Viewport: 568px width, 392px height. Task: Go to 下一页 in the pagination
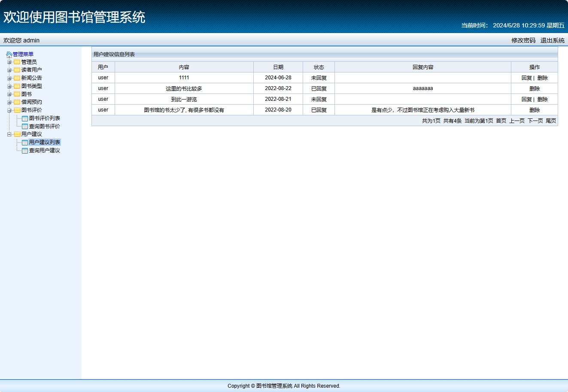tap(535, 121)
